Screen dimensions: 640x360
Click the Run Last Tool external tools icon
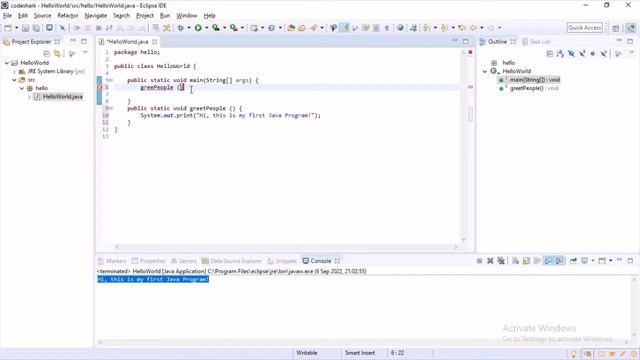(x=233, y=28)
